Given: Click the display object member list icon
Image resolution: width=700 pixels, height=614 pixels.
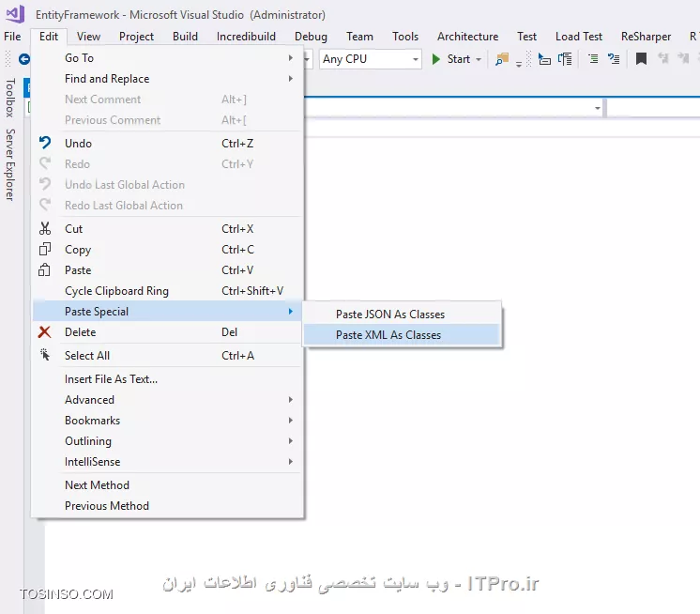Looking at the screenshot, I should [x=544, y=59].
